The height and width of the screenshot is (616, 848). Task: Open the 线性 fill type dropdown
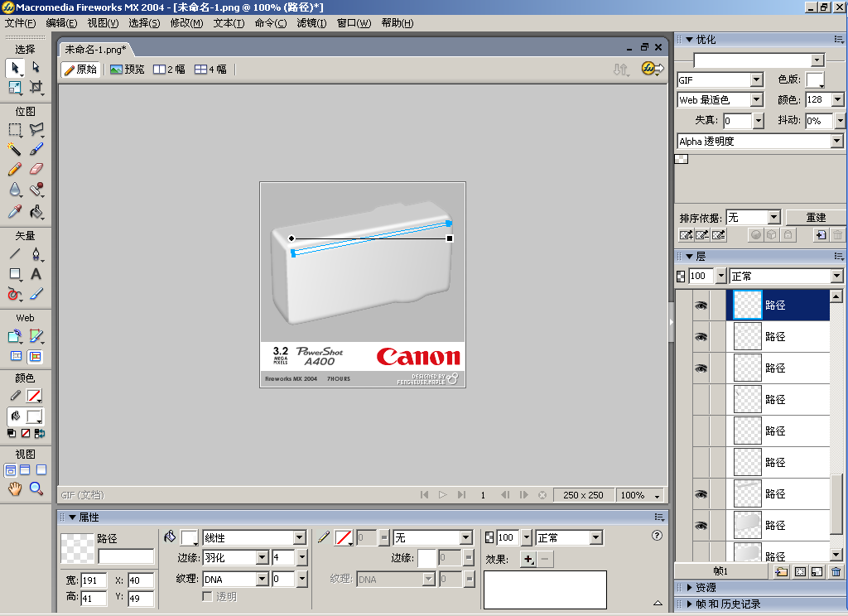[300, 537]
